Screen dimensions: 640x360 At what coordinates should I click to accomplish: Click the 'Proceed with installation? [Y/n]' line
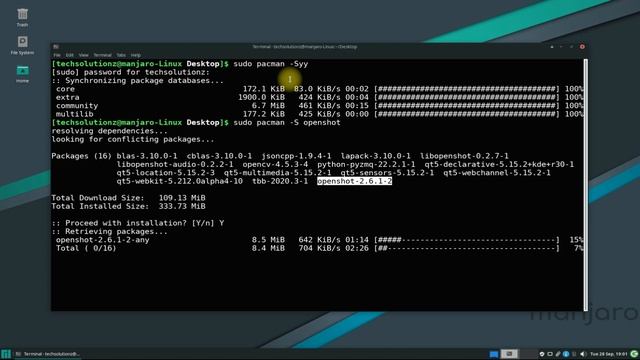pyautogui.click(x=138, y=223)
